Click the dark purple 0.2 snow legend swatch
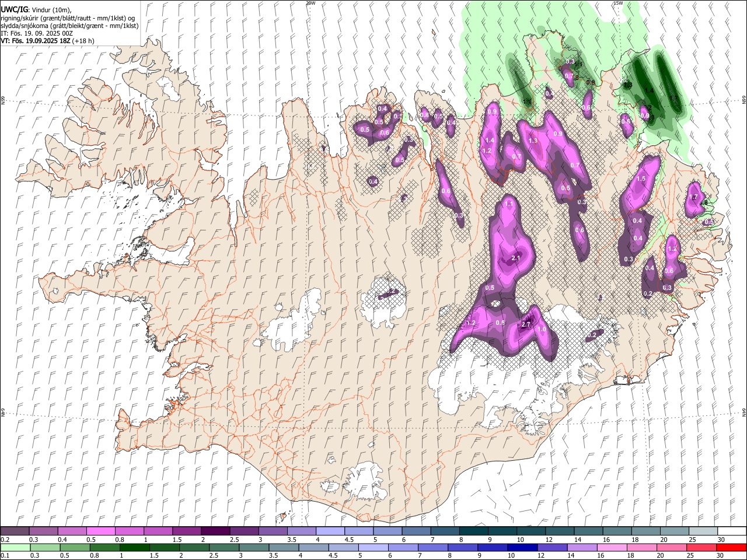This screenshot has height=560, width=747. pyautogui.click(x=15, y=531)
